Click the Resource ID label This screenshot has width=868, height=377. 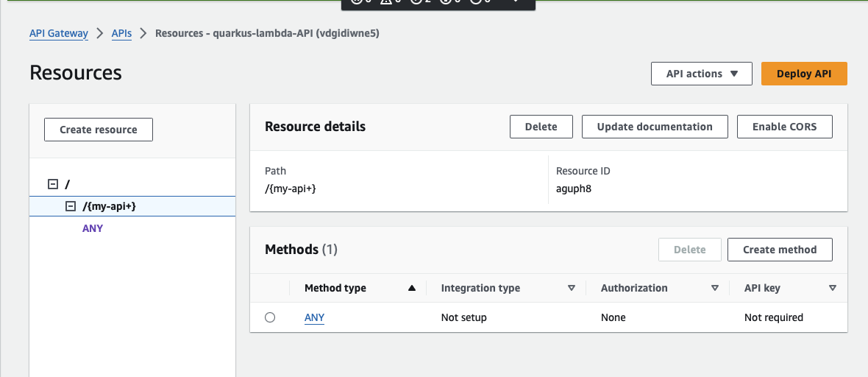pos(583,171)
